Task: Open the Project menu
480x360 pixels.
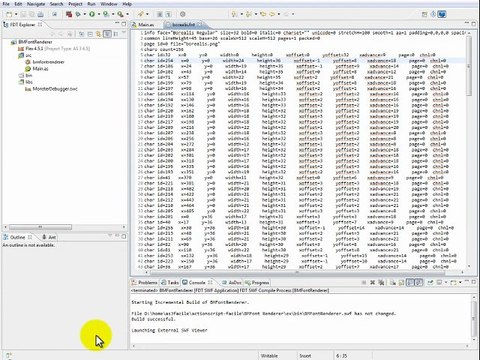Action: 75,4
